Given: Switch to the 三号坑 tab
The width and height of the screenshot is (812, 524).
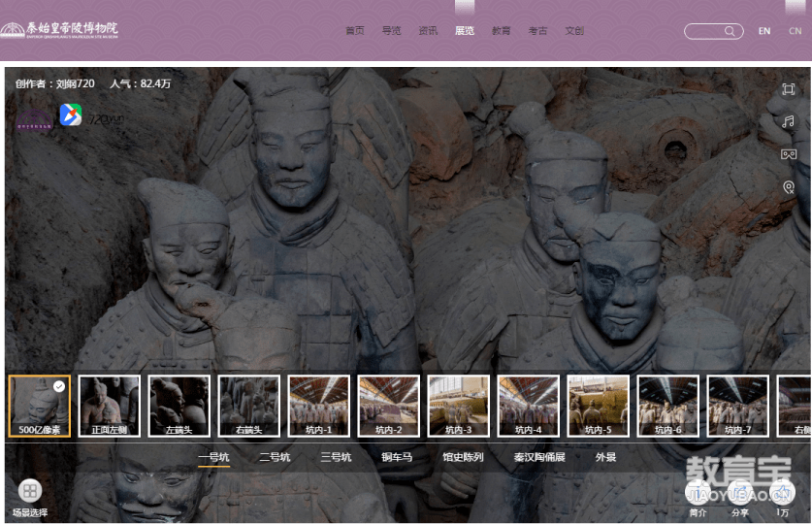Looking at the screenshot, I should pyautogui.click(x=336, y=457).
